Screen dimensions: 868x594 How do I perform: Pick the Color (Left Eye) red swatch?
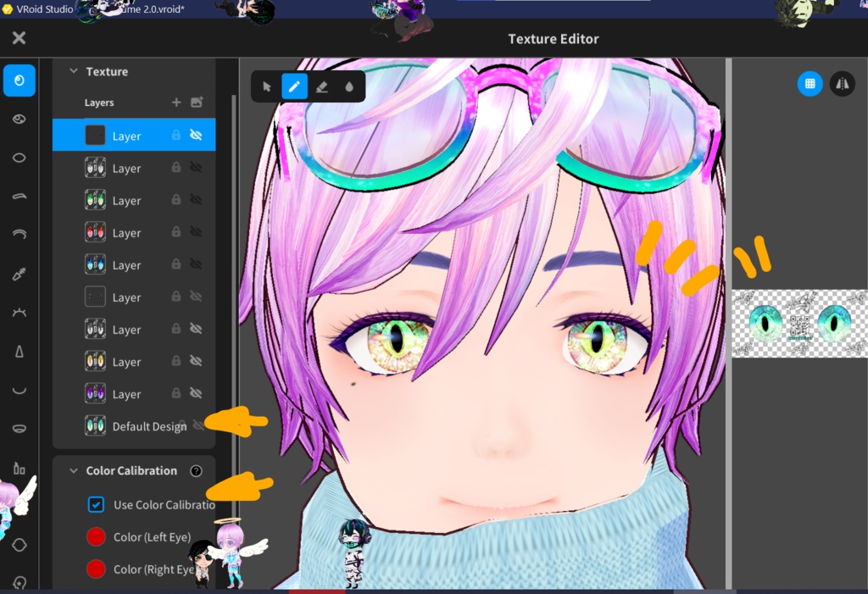(95, 536)
